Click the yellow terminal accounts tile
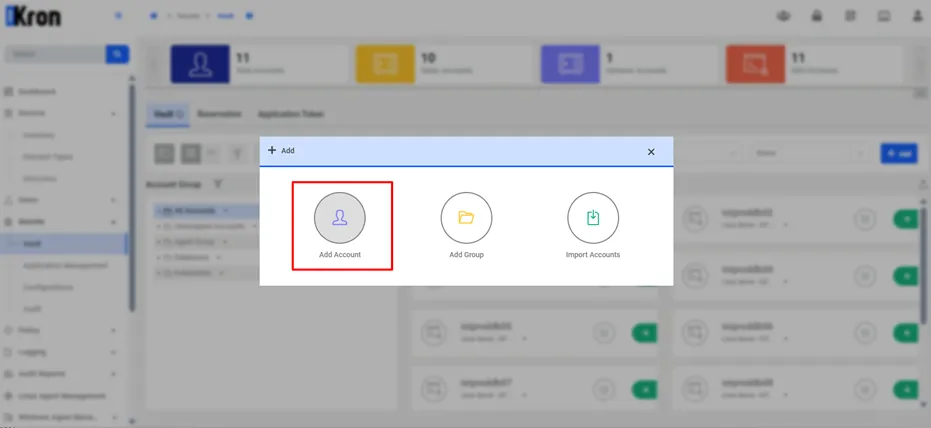This screenshot has width=931, height=428. pos(385,64)
